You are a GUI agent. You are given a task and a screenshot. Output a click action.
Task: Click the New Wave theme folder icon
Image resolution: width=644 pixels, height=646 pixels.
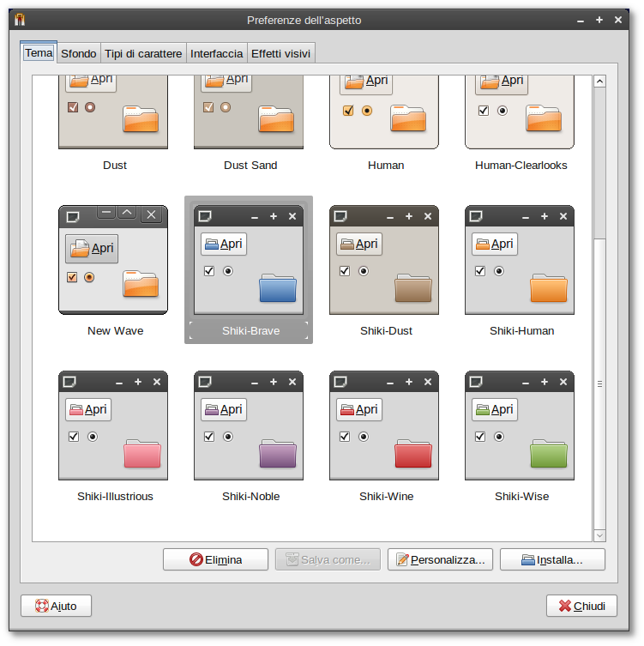click(x=141, y=284)
